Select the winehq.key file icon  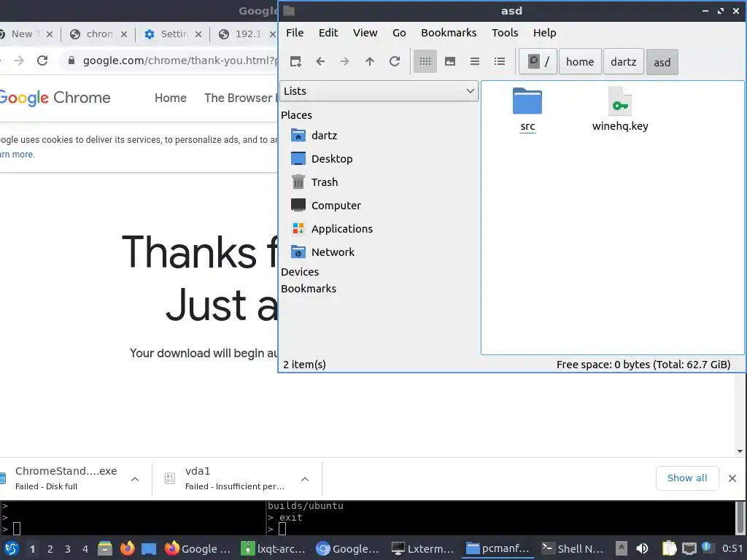(x=620, y=101)
